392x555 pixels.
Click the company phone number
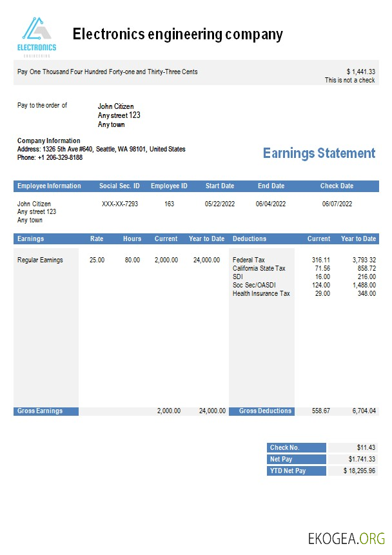tap(50, 157)
